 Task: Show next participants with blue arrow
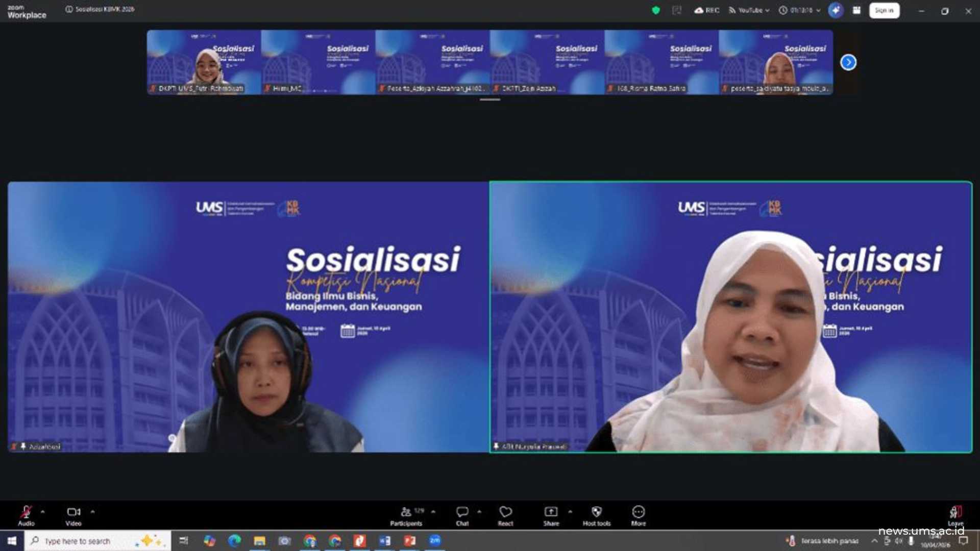(x=848, y=62)
